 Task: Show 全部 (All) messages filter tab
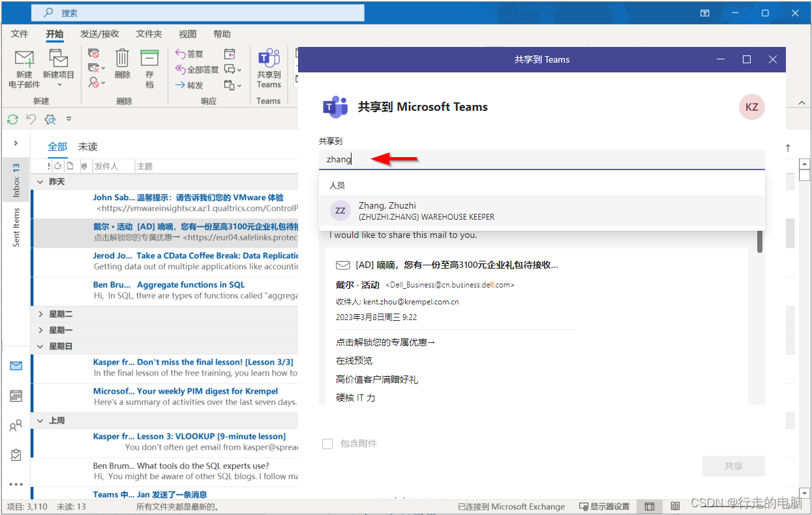click(x=57, y=147)
